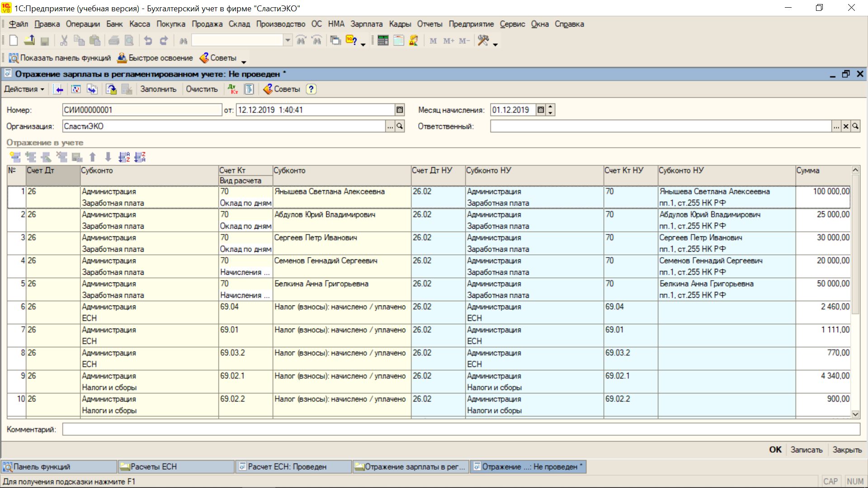
Task: Open date picker next to document date
Action: coord(400,110)
